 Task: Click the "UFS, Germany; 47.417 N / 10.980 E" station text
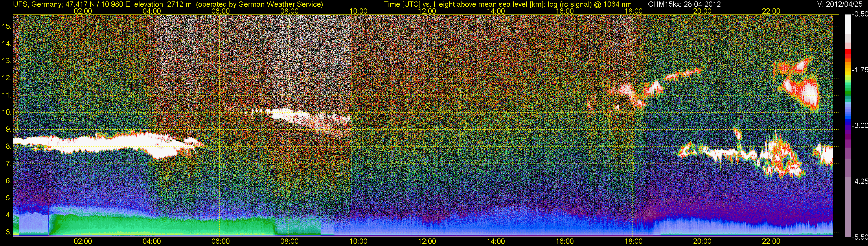(x=72, y=4)
